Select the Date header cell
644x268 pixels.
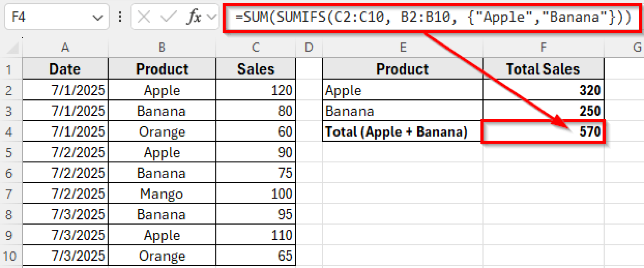pyautogui.click(x=65, y=69)
